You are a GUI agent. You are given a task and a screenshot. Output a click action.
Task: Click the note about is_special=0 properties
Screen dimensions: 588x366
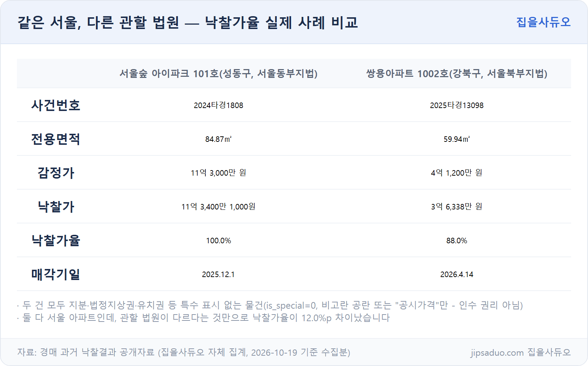[270, 305]
